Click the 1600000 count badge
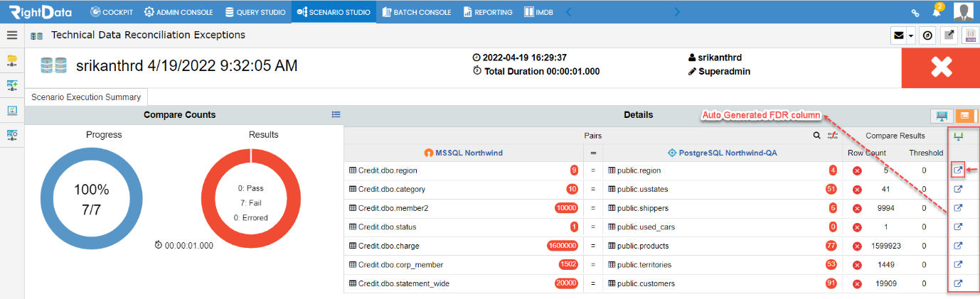This screenshot has height=299, width=980. point(563,246)
